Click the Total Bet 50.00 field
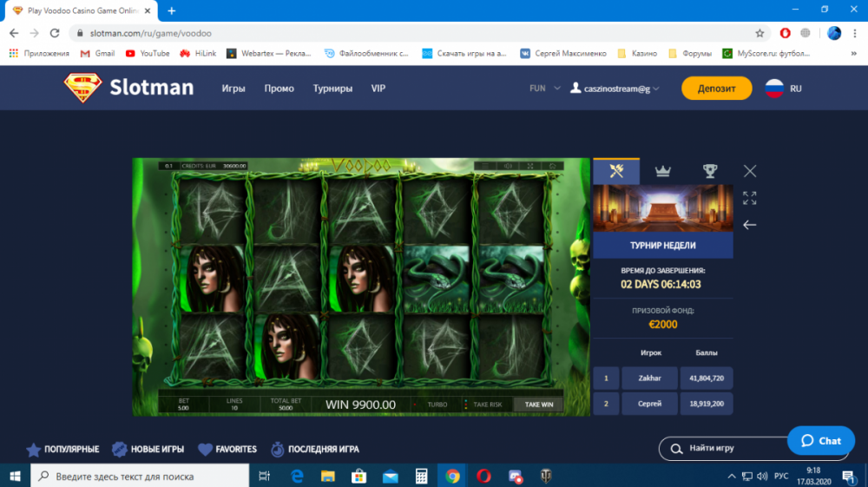 tap(286, 405)
